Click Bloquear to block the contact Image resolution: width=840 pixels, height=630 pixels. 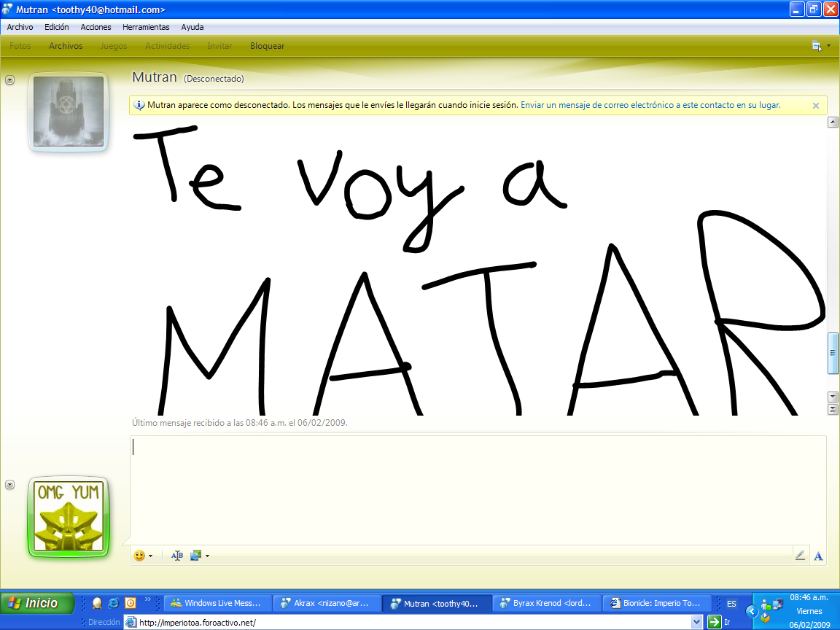(267, 45)
